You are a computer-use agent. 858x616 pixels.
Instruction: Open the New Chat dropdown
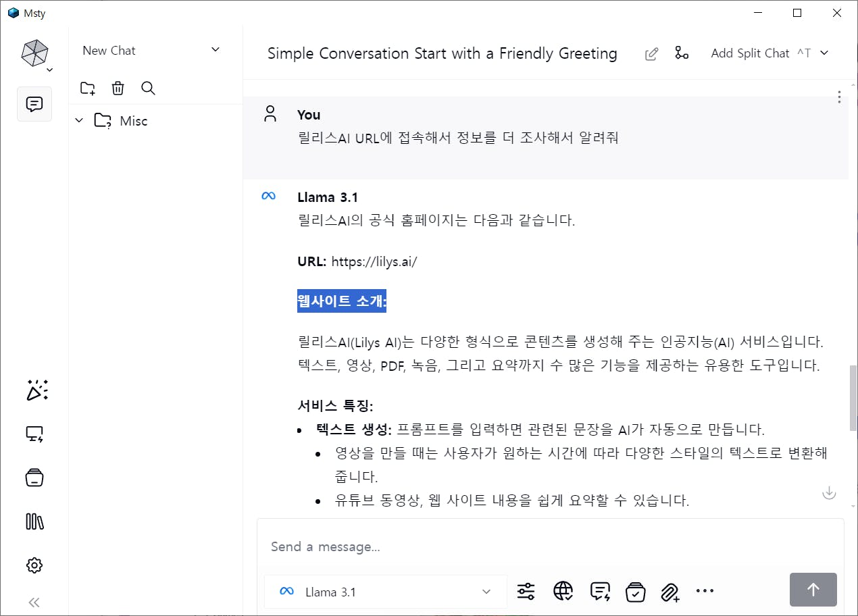coord(151,50)
